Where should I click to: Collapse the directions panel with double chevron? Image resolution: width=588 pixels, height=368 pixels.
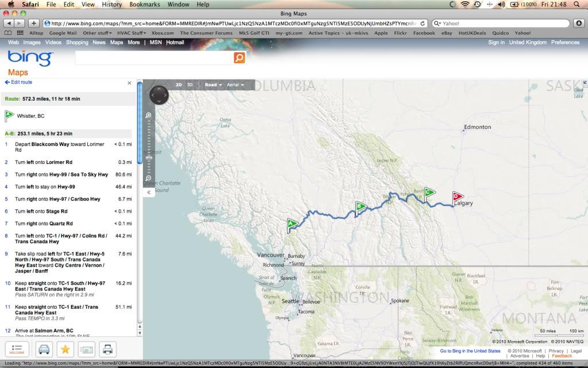pos(149,192)
